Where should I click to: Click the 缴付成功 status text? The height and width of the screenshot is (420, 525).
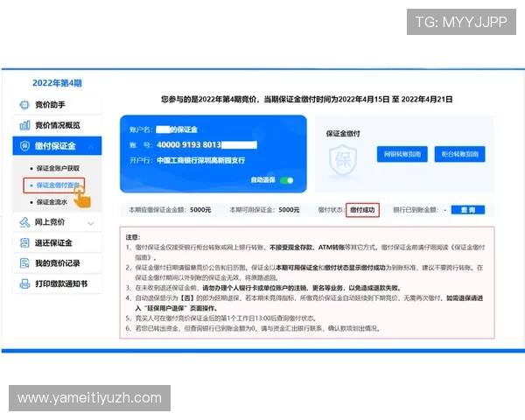(x=362, y=210)
